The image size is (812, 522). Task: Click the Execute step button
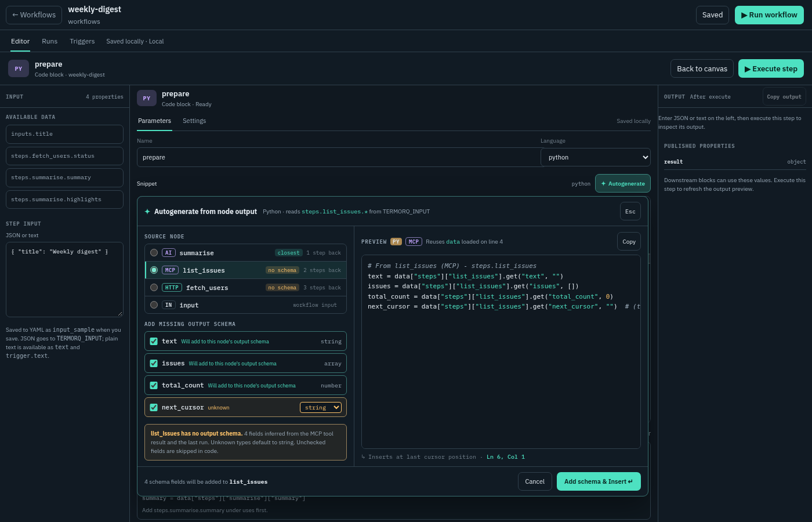pyautogui.click(x=771, y=68)
